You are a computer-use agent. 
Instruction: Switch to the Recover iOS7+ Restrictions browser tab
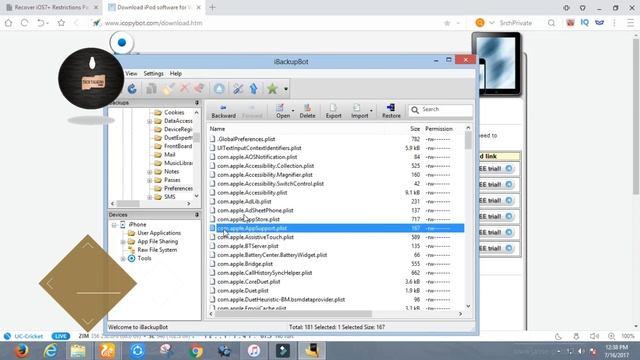click(52, 7)
